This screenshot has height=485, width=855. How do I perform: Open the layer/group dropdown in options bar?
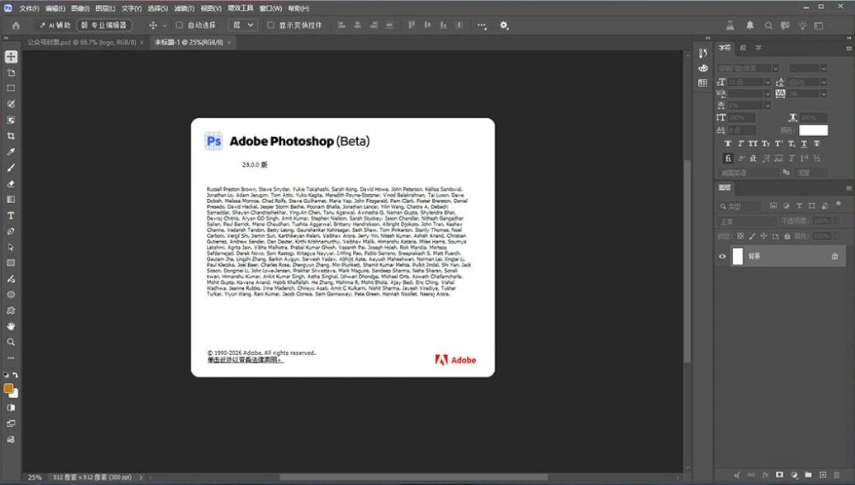[x=243, y=25]
